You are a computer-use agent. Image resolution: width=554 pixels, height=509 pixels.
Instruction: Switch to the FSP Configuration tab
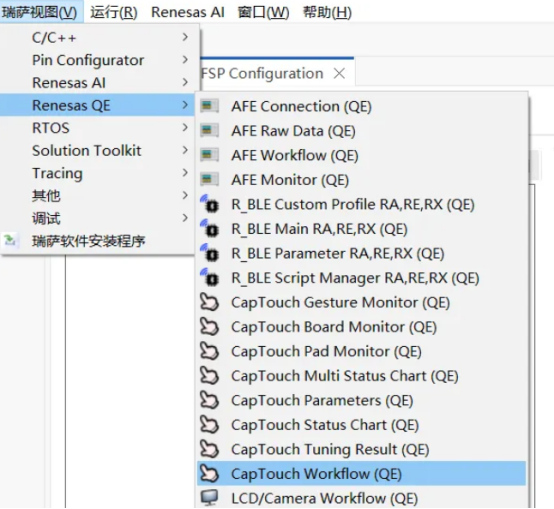click(262, 73)
